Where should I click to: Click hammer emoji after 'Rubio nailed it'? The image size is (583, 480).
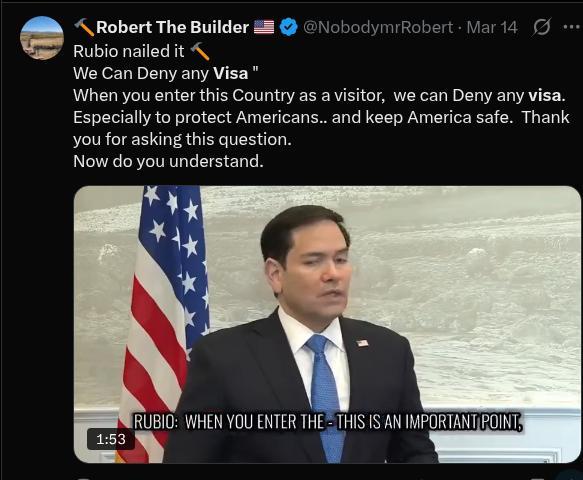200,51
